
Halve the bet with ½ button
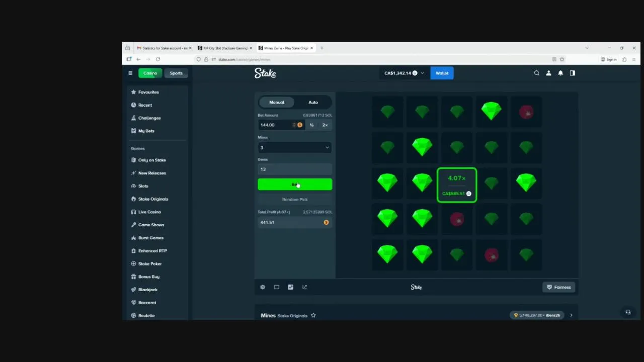tap(312, 125)
